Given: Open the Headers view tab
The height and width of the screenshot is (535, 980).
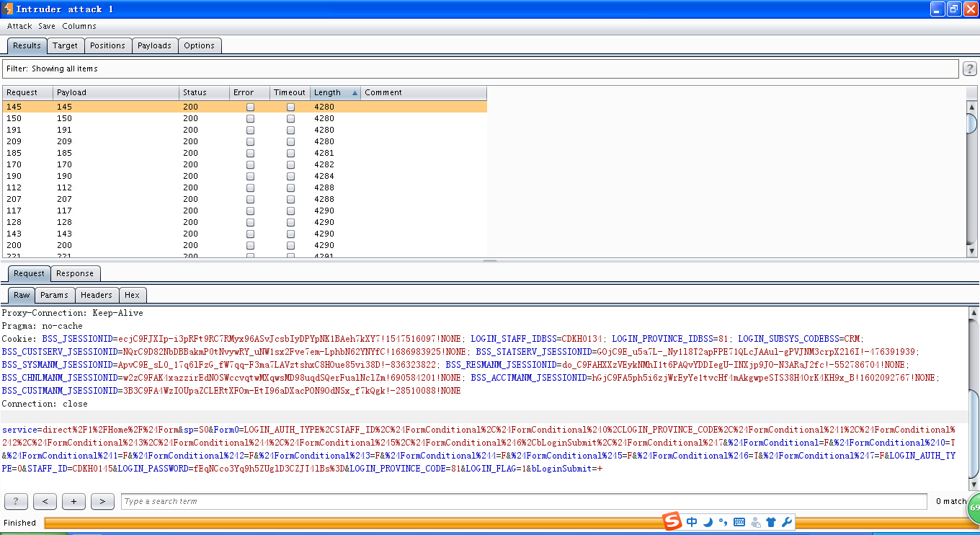Looking at the screenshot, I should 97,295.
